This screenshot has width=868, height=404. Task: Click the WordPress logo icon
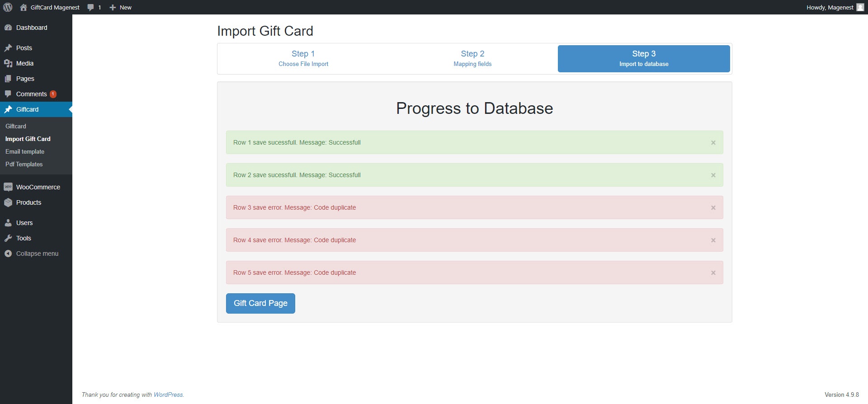[x=8, y=7]
